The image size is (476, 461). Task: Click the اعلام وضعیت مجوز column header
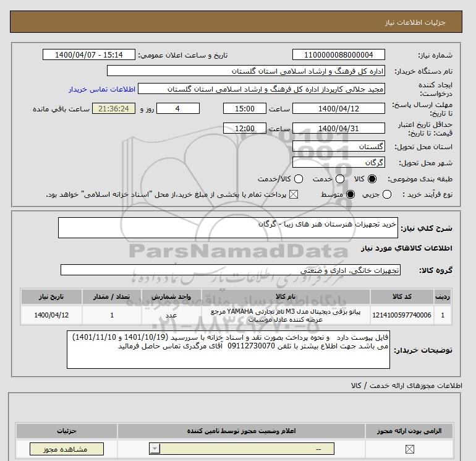click(241, 431)
